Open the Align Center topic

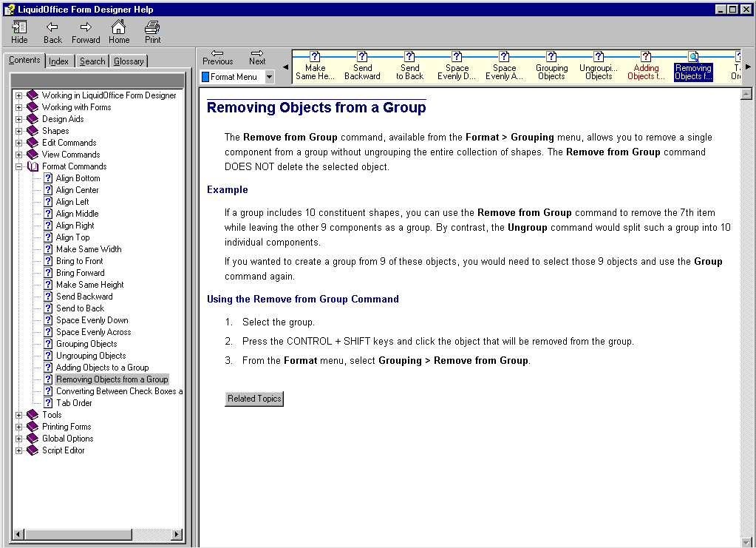click(77, 190)
